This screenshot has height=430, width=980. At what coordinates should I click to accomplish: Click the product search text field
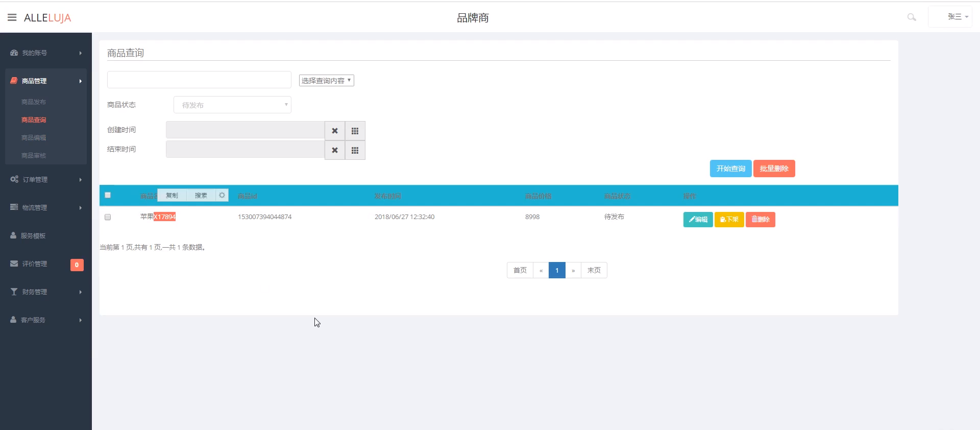[x=199, y=80]
